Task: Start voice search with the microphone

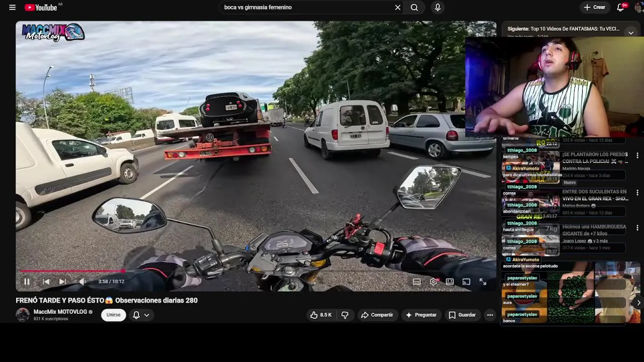Action: pyautogui.click(x=438, y=8)
